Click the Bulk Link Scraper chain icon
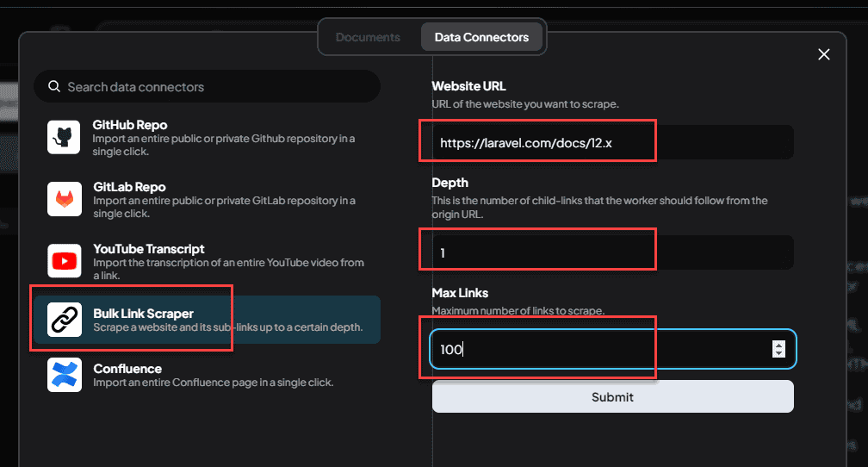The height and width of the screenshot is (467, 868). (x=65, y=320)
